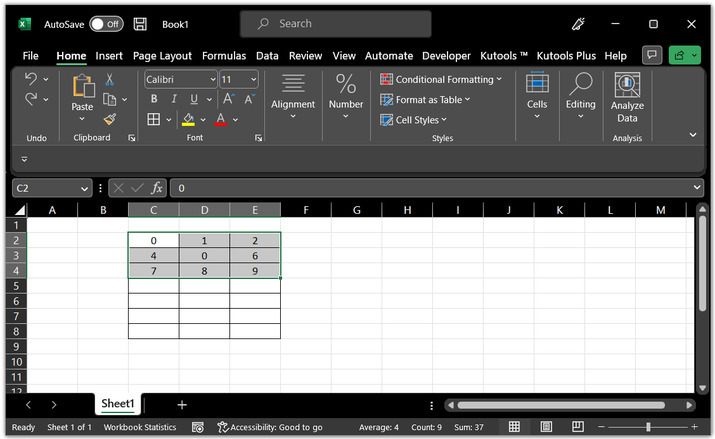Click the formula bar Enter checkmark
This screenshot has width=715, height=439.
(137, 188)
